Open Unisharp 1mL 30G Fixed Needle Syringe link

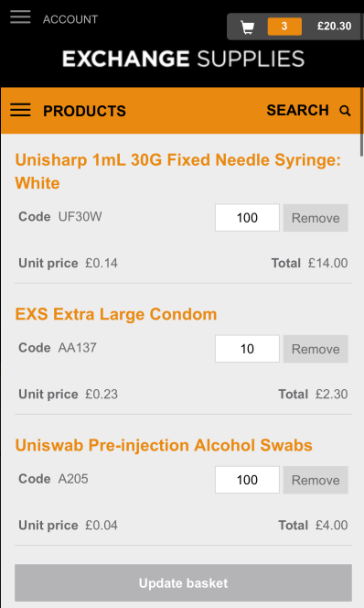click(x=178, y=171)
